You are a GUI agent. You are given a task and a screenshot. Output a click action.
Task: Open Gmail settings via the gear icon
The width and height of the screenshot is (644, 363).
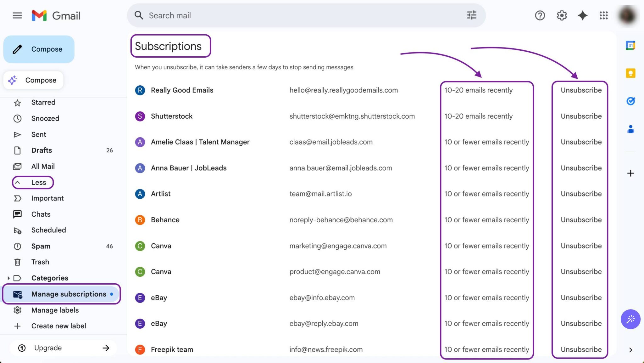(562, 15)
